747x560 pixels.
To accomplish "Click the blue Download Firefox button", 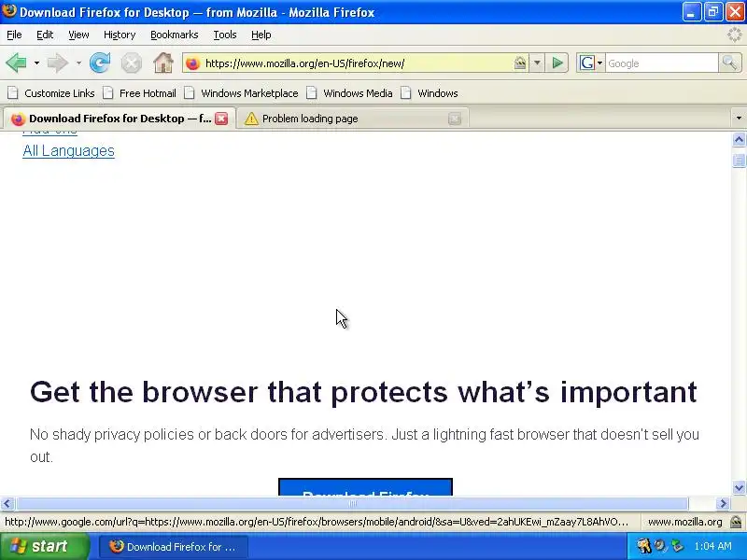I will point(365,487).
